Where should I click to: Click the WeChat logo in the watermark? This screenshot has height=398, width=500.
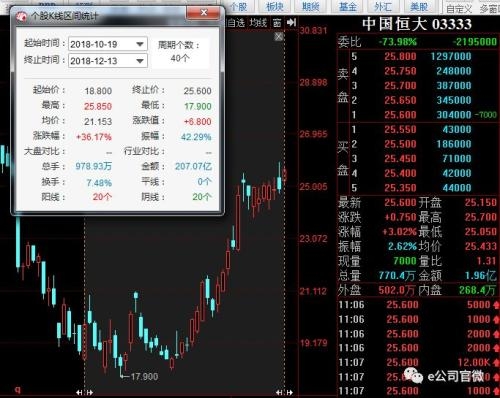pos(413,376)
